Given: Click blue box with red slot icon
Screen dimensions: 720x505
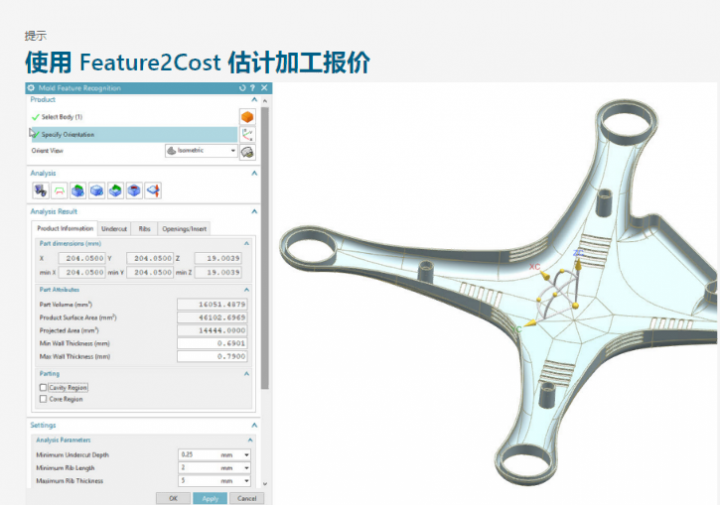Looking at the screenshot, I should pyautogui.click(x=134, y=190).
